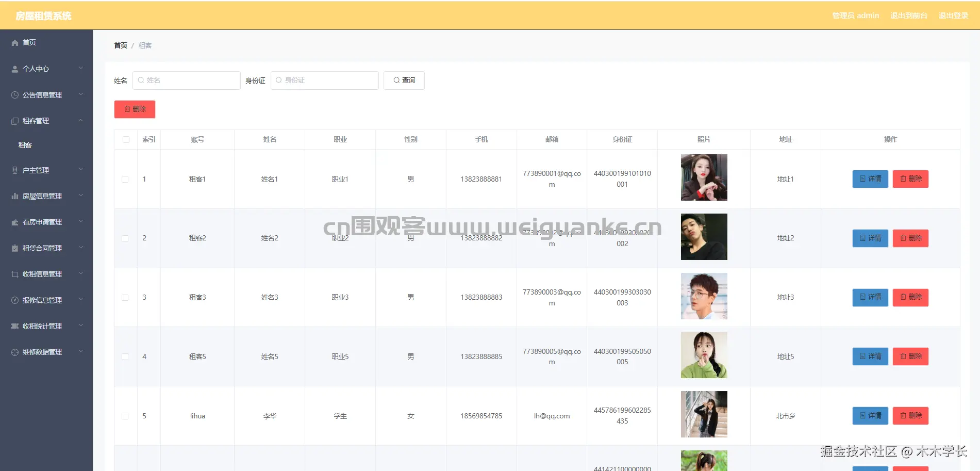Click the clipboard icon beside 租赁合同管理
The height and width of the screenshot is (471, 980).
[15, 248]
